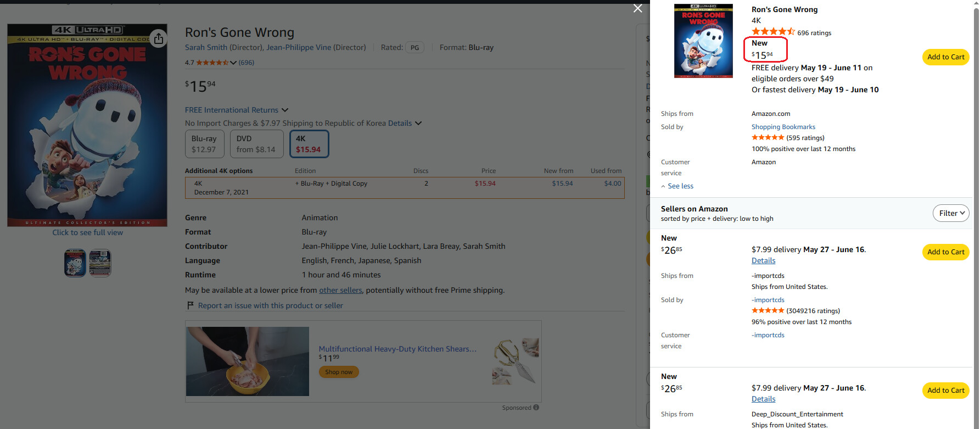This screenshot has width=980, height=429.
Task: Select the Blu-ray $12.97 format option
Action: (x=204, y=144)
